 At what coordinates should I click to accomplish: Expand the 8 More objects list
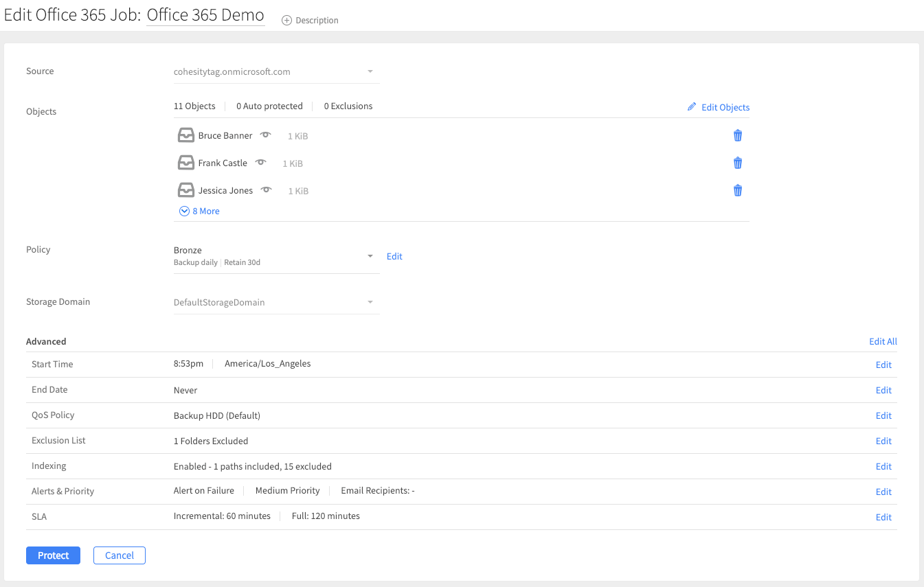click(x=199, y=211)
